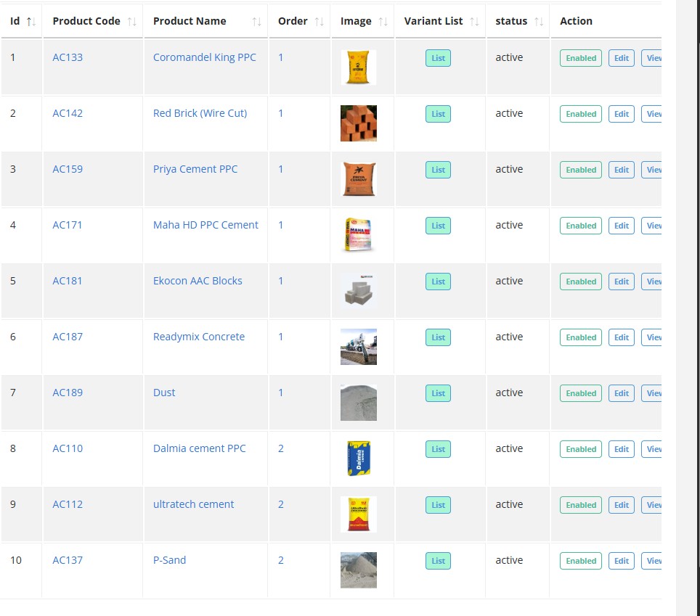Open the Dalmia cement PPC name link
This screenshot has height=616, width=700.
tap(199, 448)
